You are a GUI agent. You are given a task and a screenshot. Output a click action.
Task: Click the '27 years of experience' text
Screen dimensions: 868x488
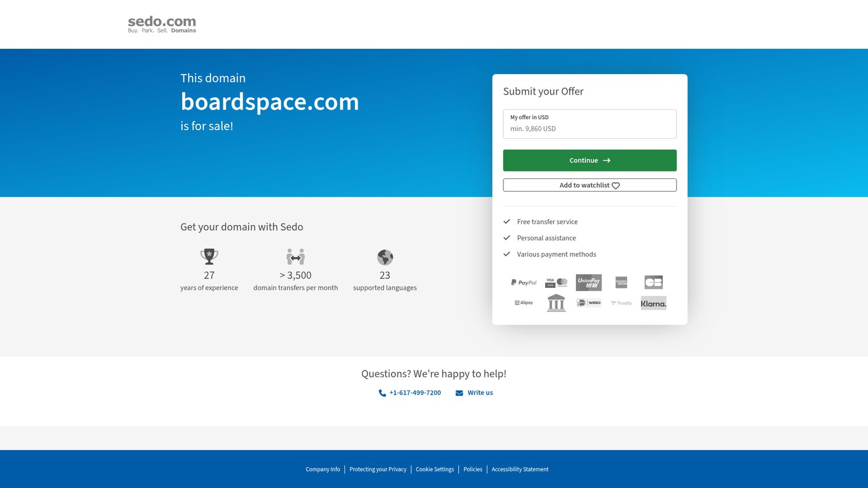(209, 281)
